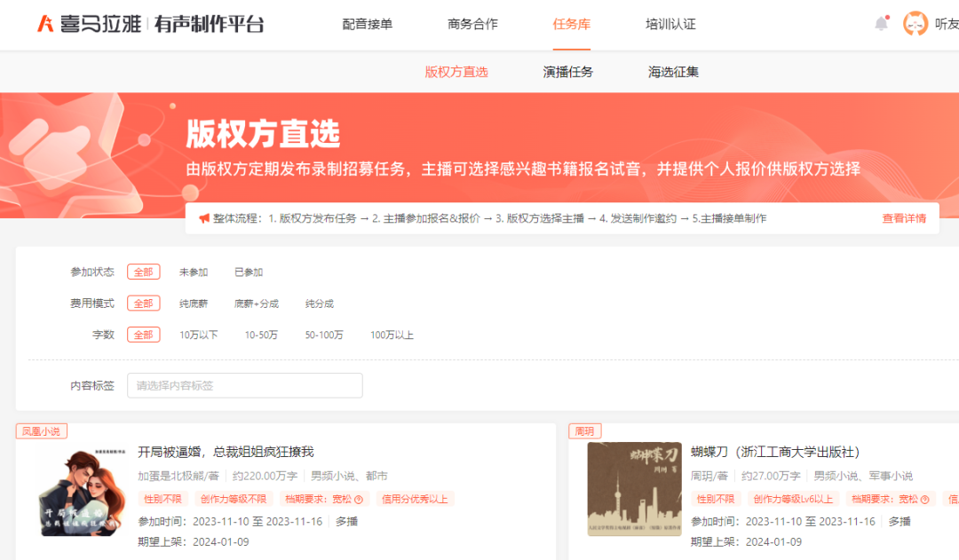Image resolution: width=959 pixels, height=560 pixels.
Task: Switch to the 版权方直选 tab
Action: tap(456, 72)
